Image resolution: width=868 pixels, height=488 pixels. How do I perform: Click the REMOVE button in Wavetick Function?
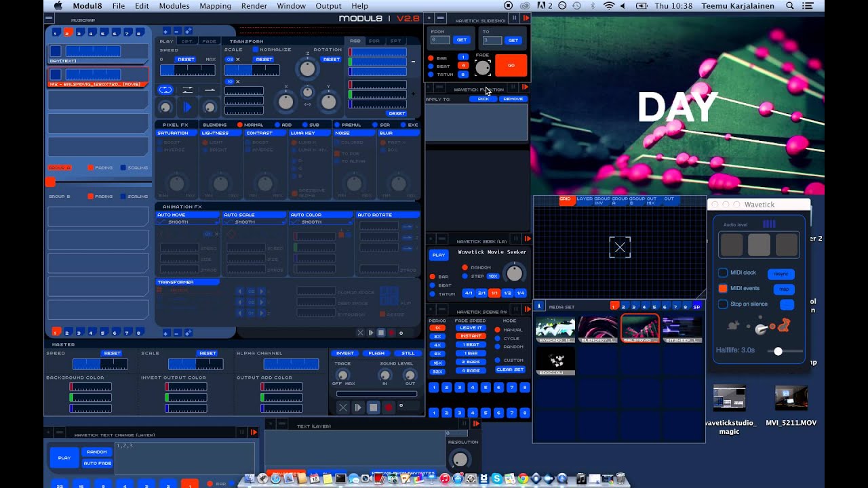pos(513,99)
